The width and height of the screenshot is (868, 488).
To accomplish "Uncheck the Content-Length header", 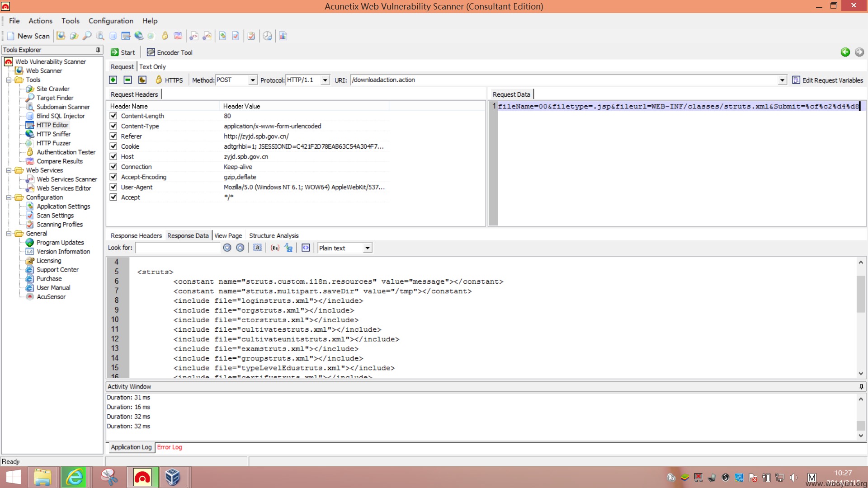I will tap(113, 116).
